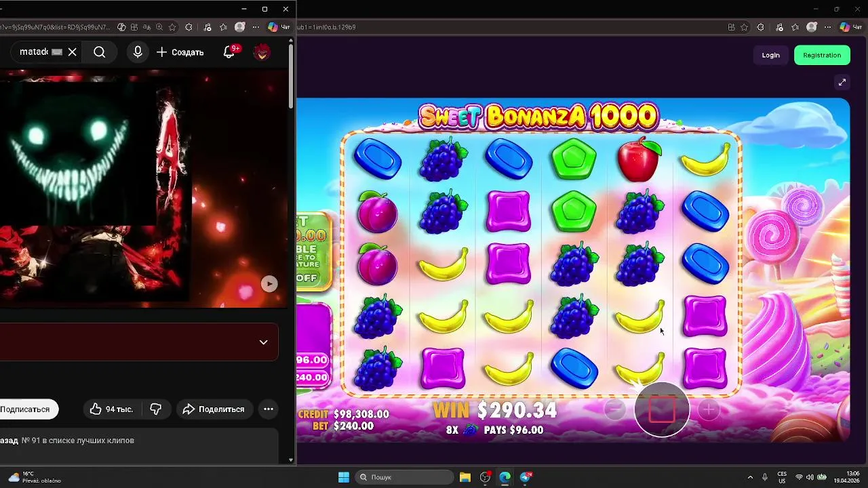Click the 8X PAYS $96.00 text
Screen dimensions: 868x488
click(494, 430)
